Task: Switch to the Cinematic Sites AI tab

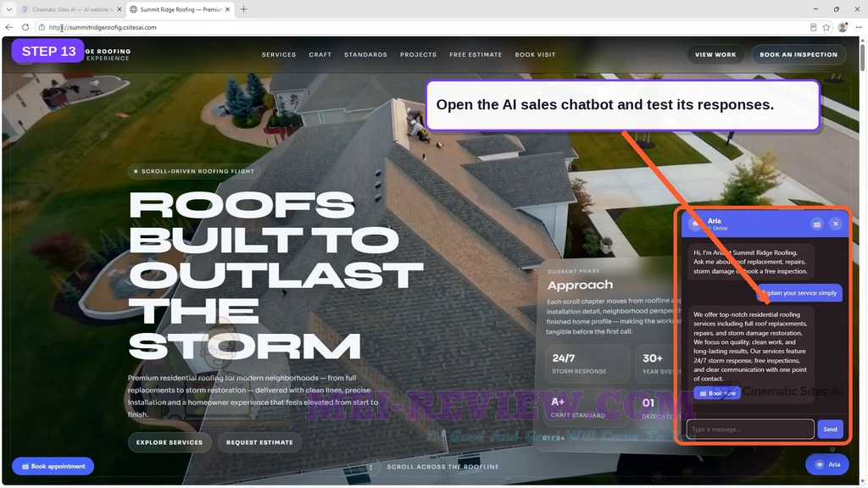Action: click(70, 9)
